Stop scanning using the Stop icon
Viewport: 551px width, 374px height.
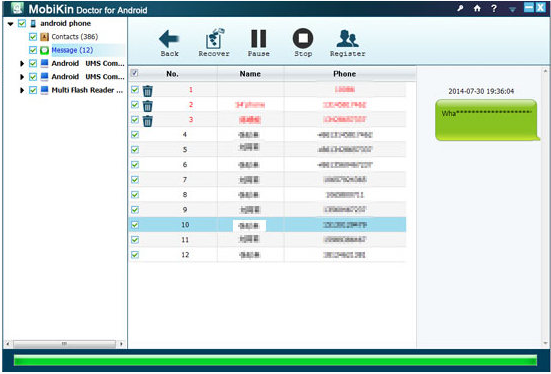coord(303,38)
